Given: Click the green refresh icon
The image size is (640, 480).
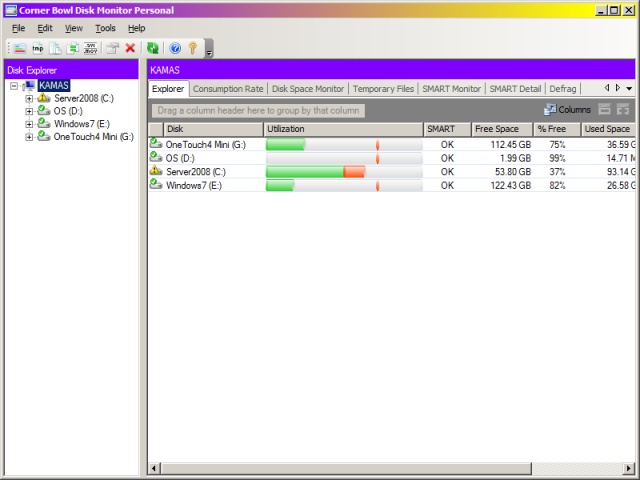Looking at the screenshot, I should coord(153,48).
